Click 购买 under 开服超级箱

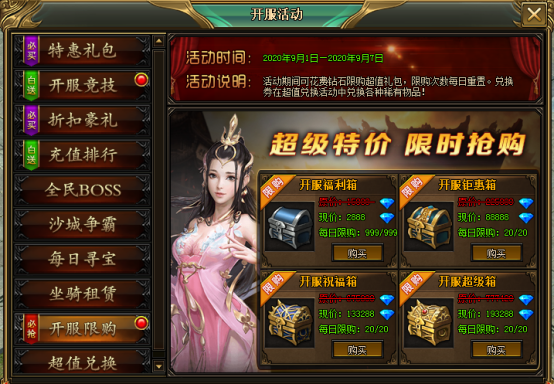[496, 350]
